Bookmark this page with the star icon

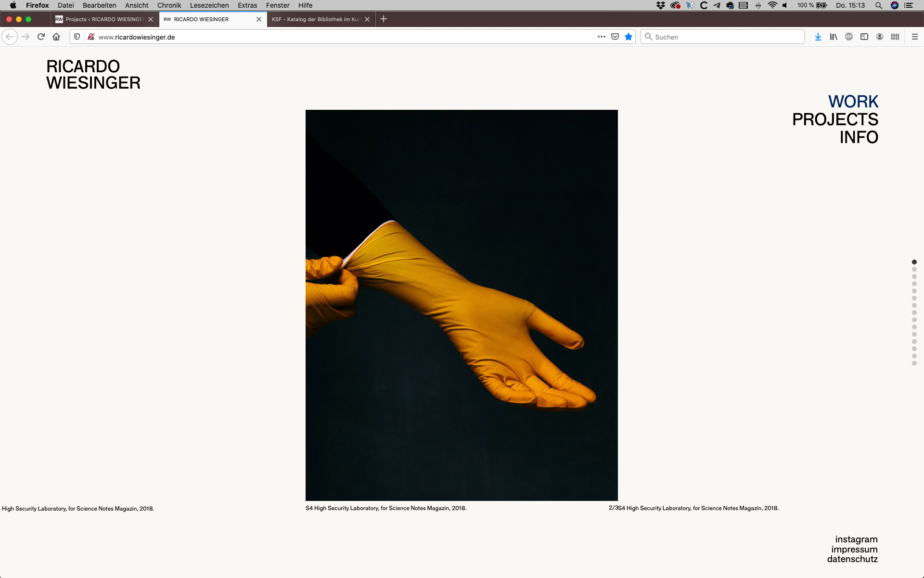coord(629,37)
